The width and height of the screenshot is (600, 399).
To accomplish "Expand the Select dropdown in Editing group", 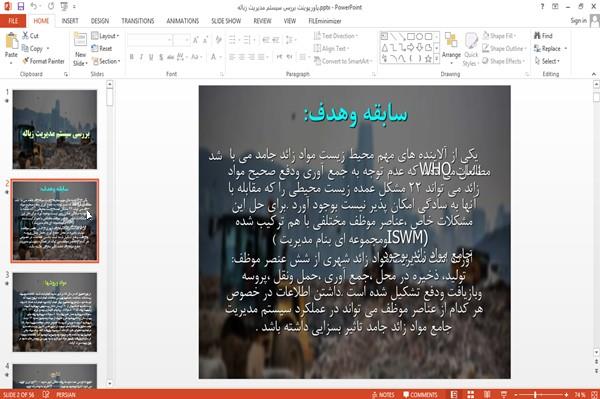I will point(548,61).
